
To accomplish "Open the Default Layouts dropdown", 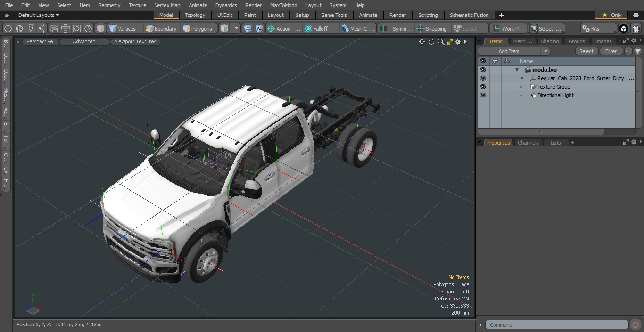I will tap(39, 15).
